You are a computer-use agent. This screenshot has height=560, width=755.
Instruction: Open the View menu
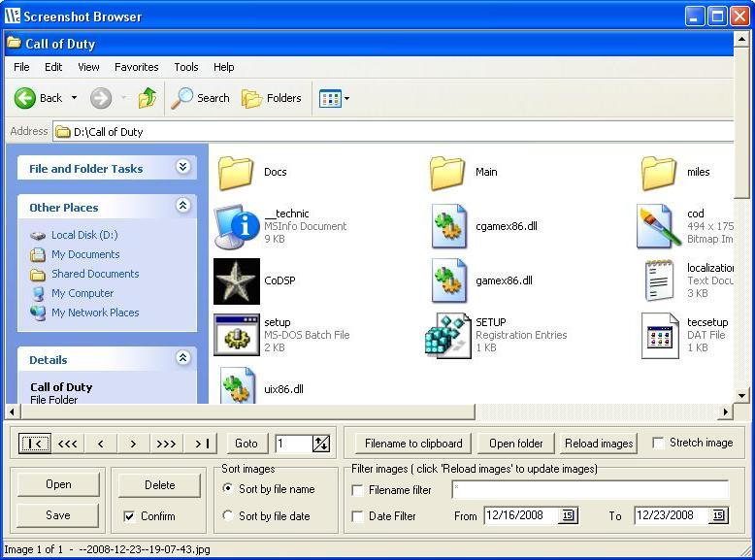[88, 67]
